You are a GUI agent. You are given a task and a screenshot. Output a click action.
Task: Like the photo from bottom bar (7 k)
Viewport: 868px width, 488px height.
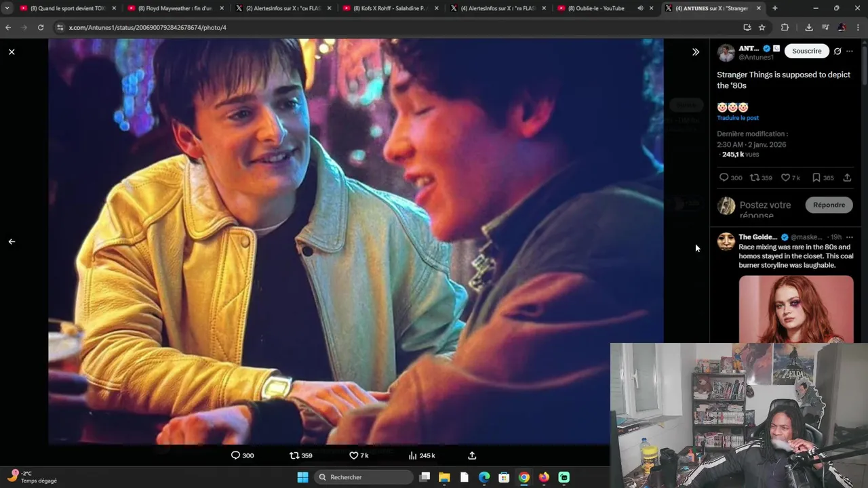[x=359, y=455]
